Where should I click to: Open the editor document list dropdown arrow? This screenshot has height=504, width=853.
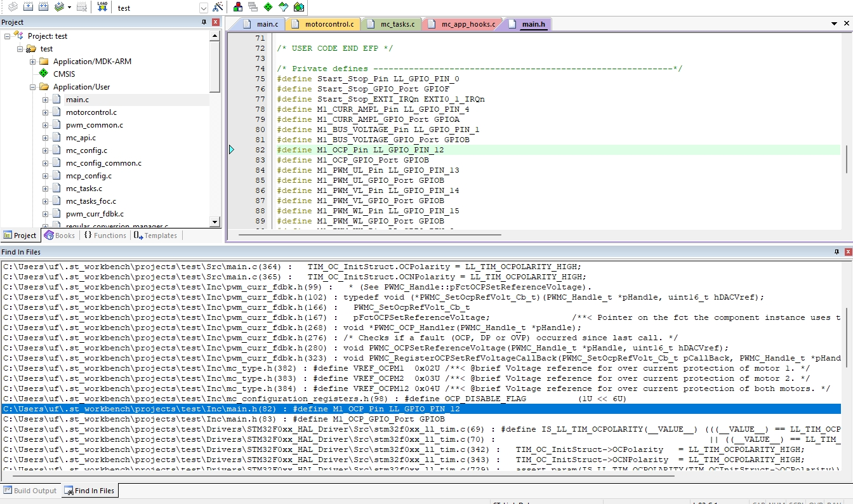click(835, 23)
